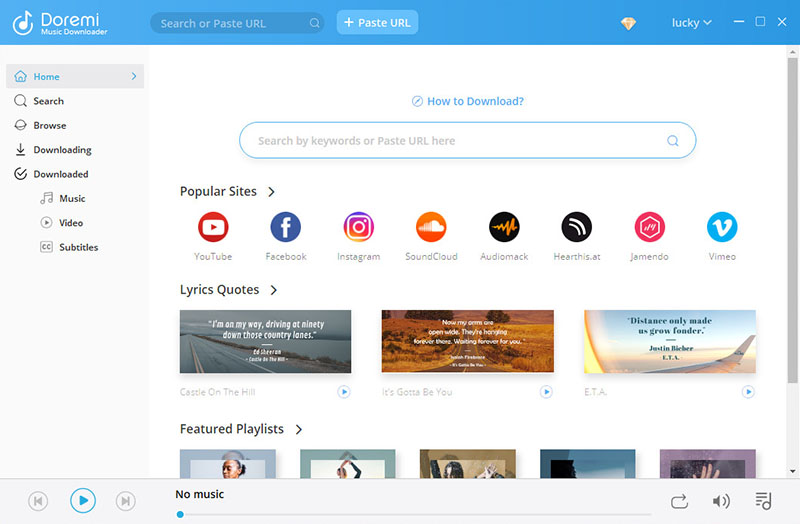Open the Facebook popular site icon

tap(286, 227)
